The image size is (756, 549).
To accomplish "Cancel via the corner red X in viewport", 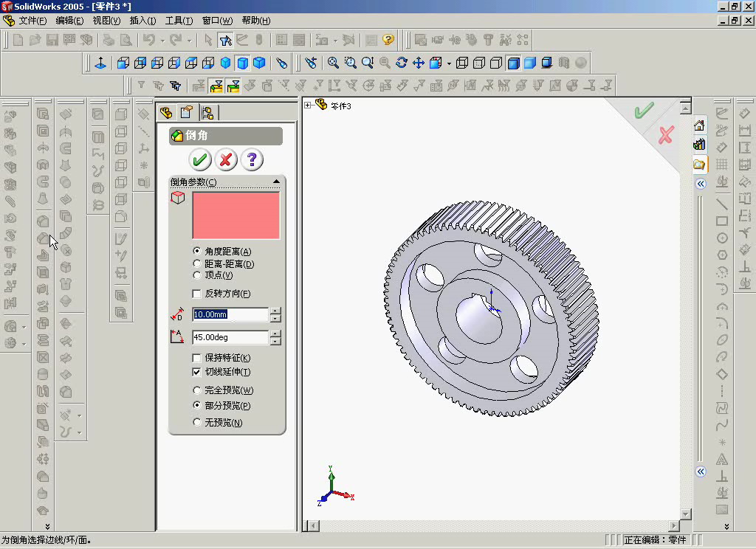I will coord(666,135).
